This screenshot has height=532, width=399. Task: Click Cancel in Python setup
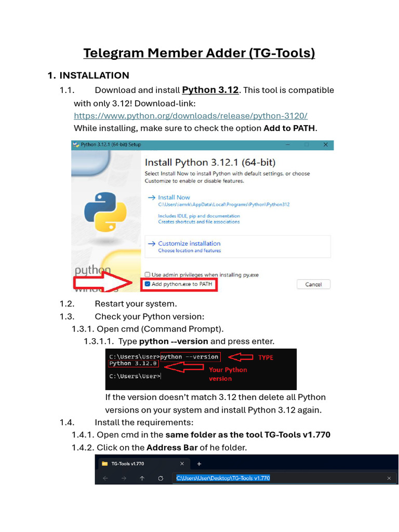313,284
